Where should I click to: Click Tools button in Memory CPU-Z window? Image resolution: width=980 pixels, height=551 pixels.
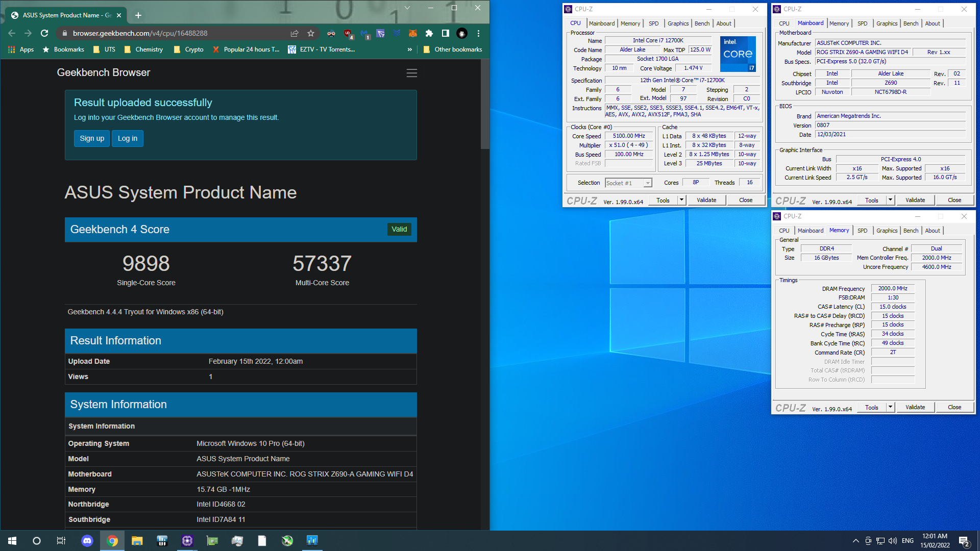click(872, 407)
